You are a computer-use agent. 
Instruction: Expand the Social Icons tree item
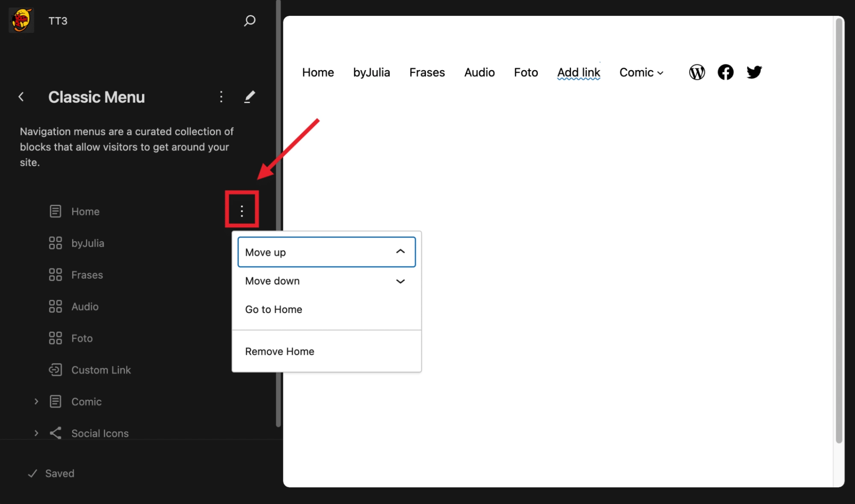36,433
